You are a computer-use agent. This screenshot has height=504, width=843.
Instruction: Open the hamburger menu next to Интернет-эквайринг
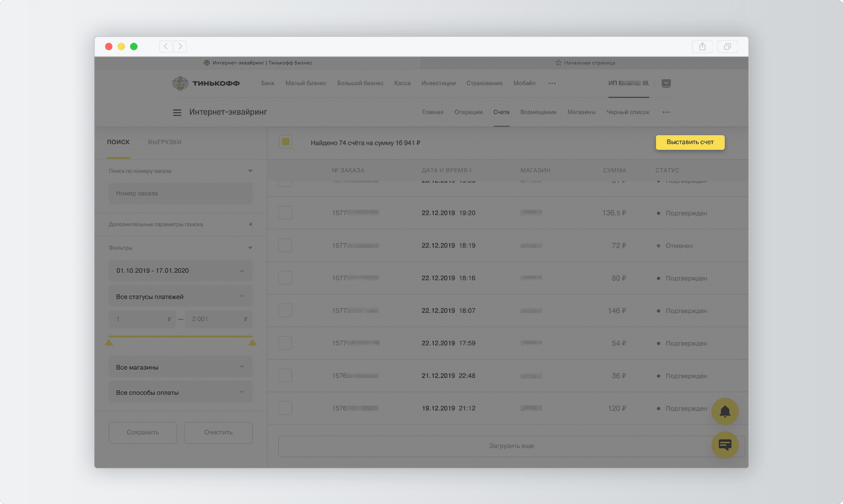point(177,113)
